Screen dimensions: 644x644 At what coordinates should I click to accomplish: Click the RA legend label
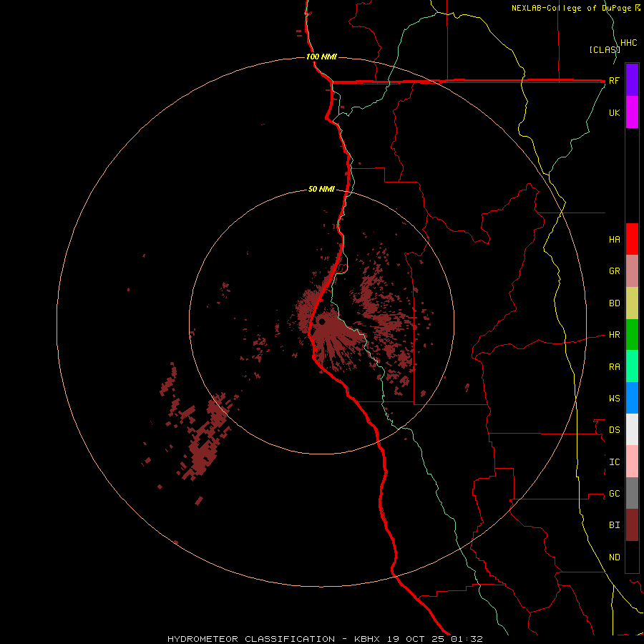[x=614, y=367]
